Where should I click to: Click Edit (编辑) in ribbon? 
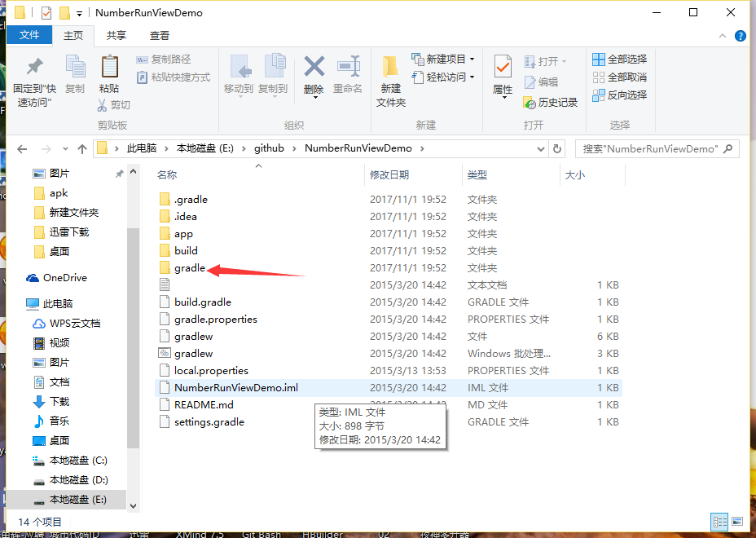point(542,82)
